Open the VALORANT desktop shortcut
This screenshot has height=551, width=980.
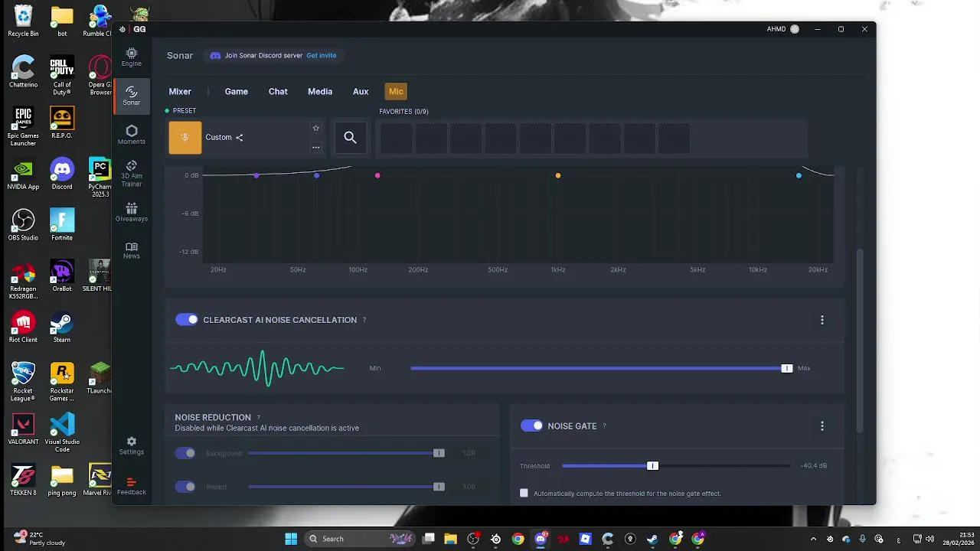[x=23, y=429]
